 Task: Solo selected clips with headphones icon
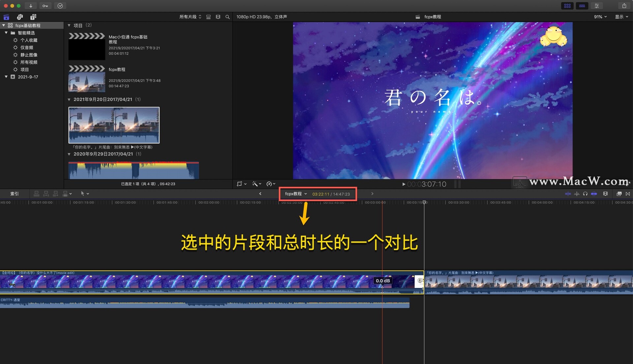(585, 194)
